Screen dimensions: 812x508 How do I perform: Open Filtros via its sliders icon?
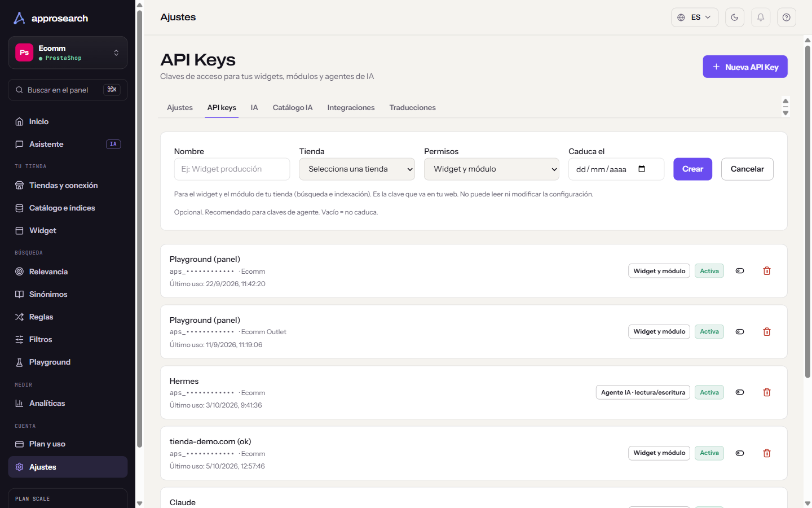click(x=19, y=339)
